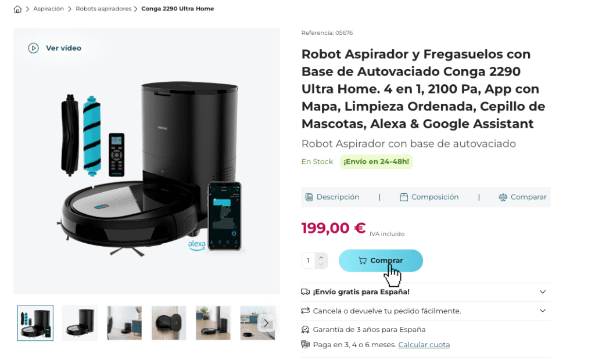
Task: Click the Comparar scale icon
Action: [503, 197]
